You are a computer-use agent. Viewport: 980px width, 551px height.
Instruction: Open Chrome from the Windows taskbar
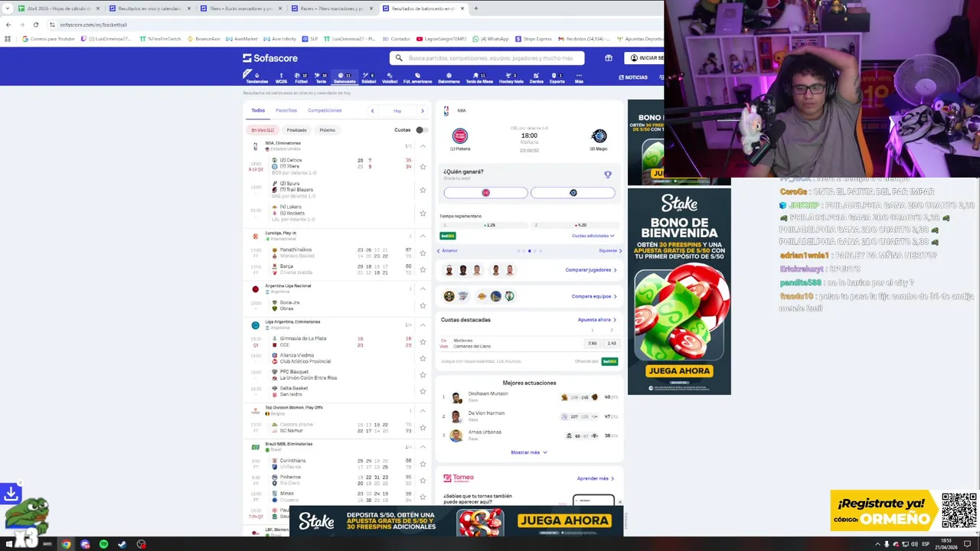coord(66,544)
